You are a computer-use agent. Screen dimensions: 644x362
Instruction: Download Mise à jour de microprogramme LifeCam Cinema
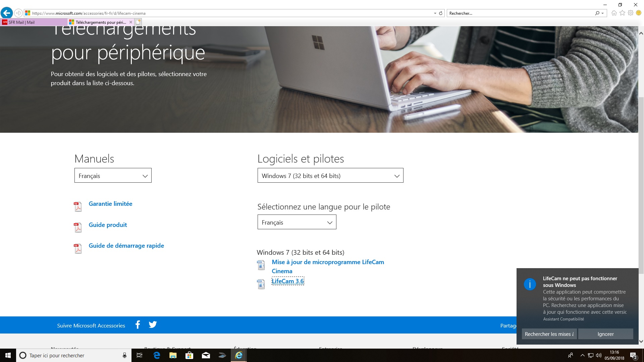(x=328, y=266)
